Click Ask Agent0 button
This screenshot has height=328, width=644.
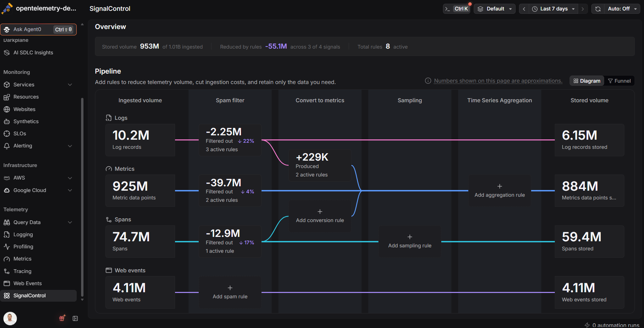(x=39, y=29)
